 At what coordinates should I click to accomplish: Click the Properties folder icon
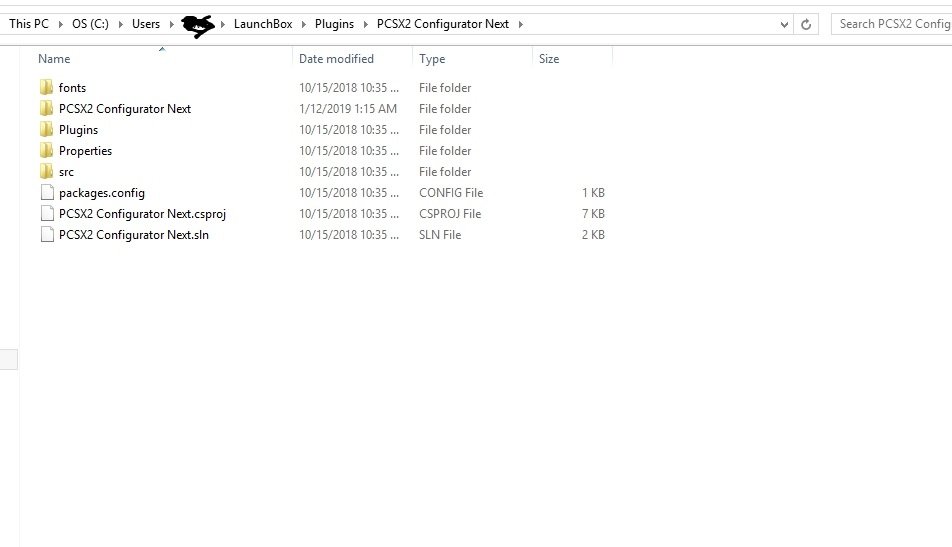tap(47, 151)
